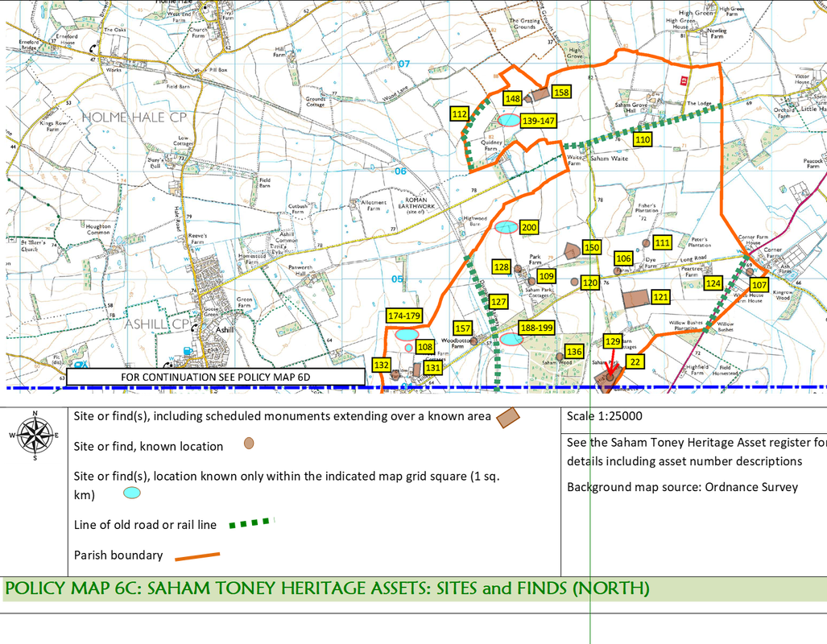Click the yellow asset label 110
Image resolution: width=827 pixels, height=644 pixels.
pyautogui.click(x=643, y=140)
